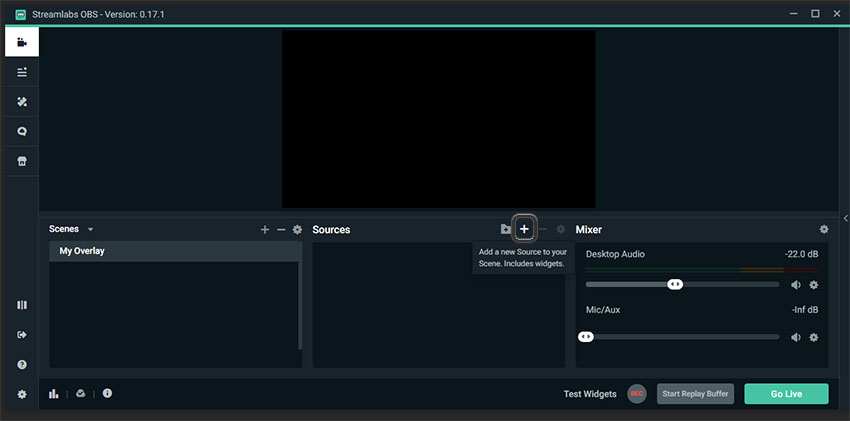This screenshot has height=421, width=850.
Task: Mute Desktop Audio speaker
Action: coord(796,284)
